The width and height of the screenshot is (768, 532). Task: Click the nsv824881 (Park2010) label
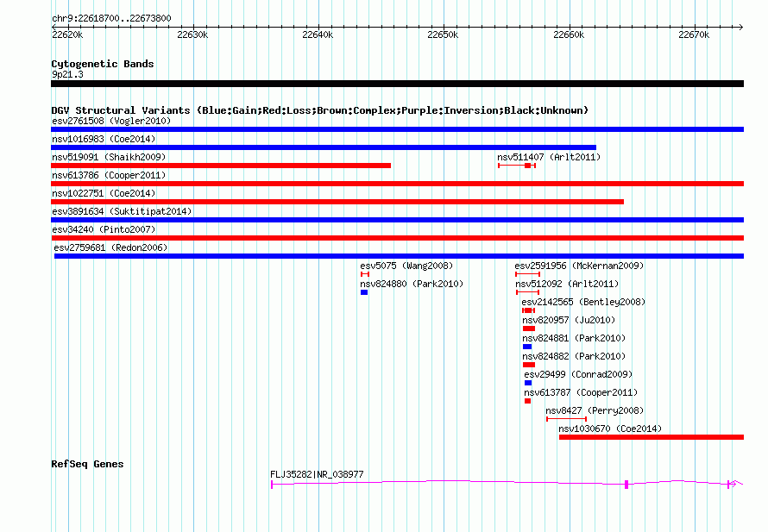click(x=574, y=338)
